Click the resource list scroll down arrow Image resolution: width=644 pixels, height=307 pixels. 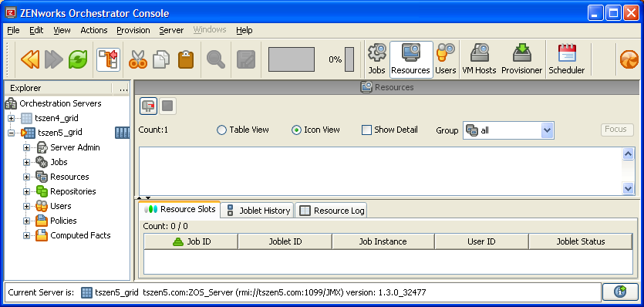coord(629,188)
